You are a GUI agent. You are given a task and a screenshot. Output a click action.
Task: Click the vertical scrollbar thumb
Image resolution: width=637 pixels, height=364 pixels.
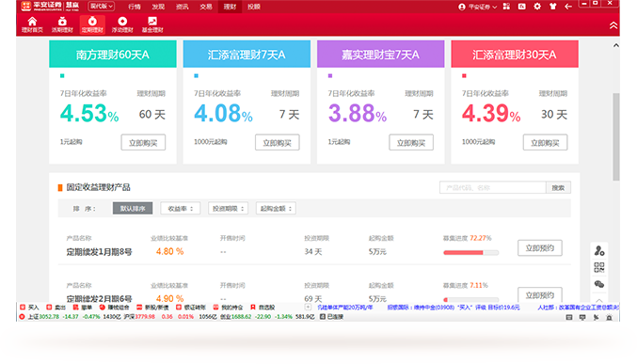tap(616, 137)
